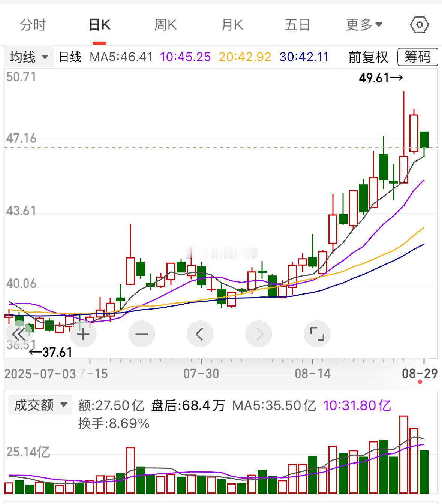Expand the 更多 dropdown
This screenshot has width=442, height=504.
pos(364,25)
